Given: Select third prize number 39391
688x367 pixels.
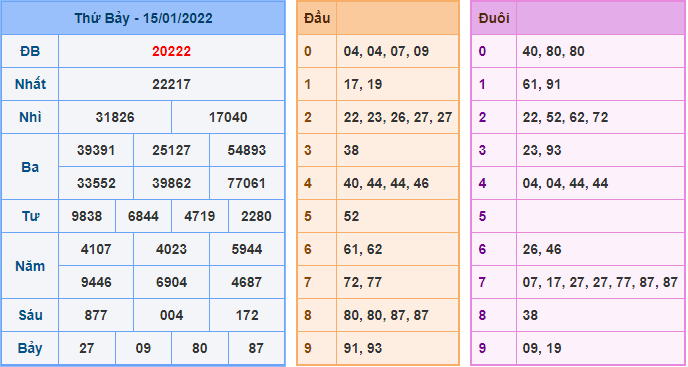Looking at the screenshot, I should point(96,150).
